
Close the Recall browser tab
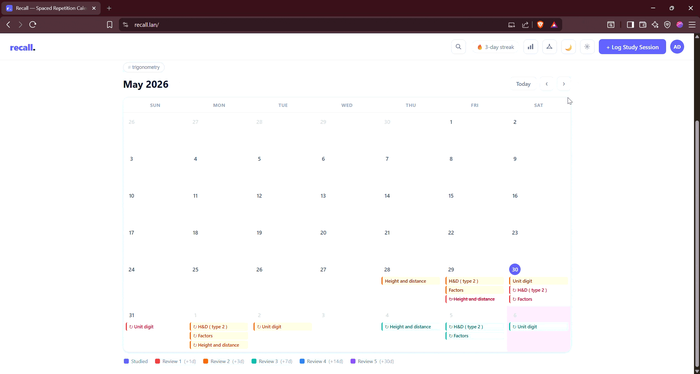click(x=94, y=8)
